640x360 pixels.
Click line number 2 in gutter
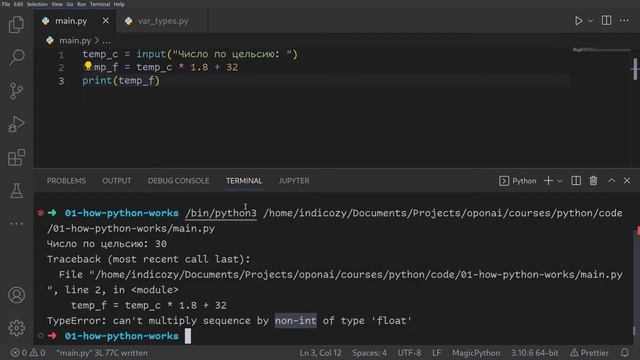click(x=61, y=67)
